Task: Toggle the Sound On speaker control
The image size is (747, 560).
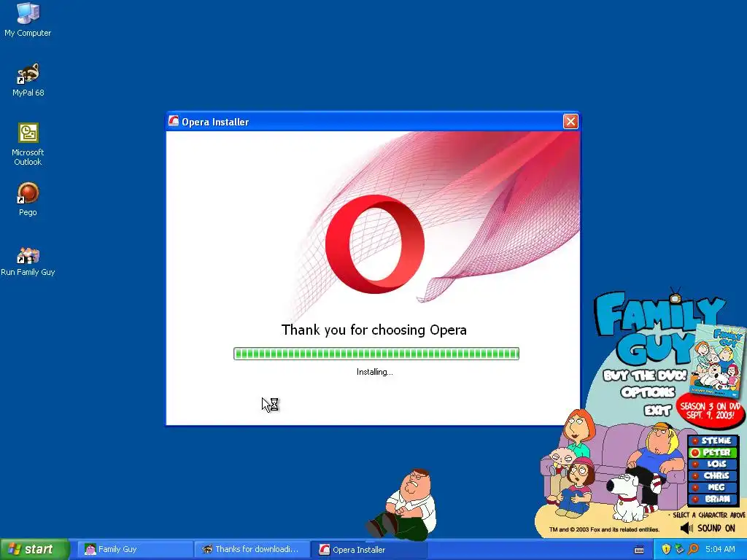Action: tap(708, 528)
